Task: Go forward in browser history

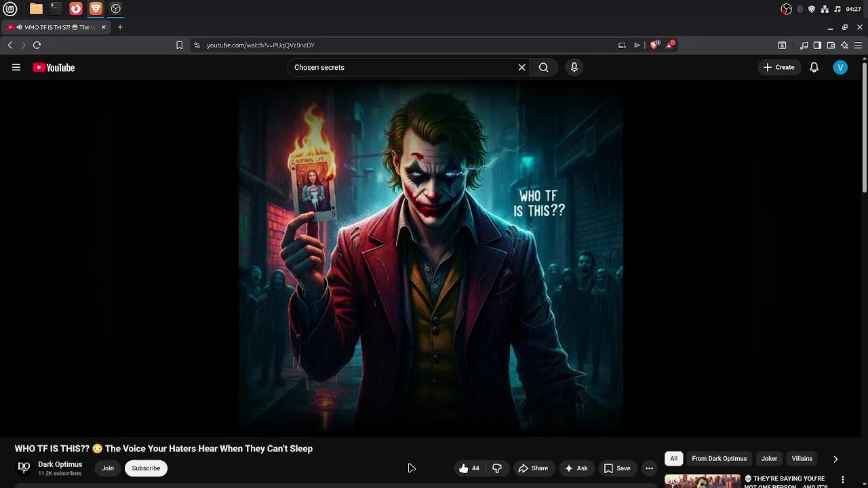Action: (23, 45)
